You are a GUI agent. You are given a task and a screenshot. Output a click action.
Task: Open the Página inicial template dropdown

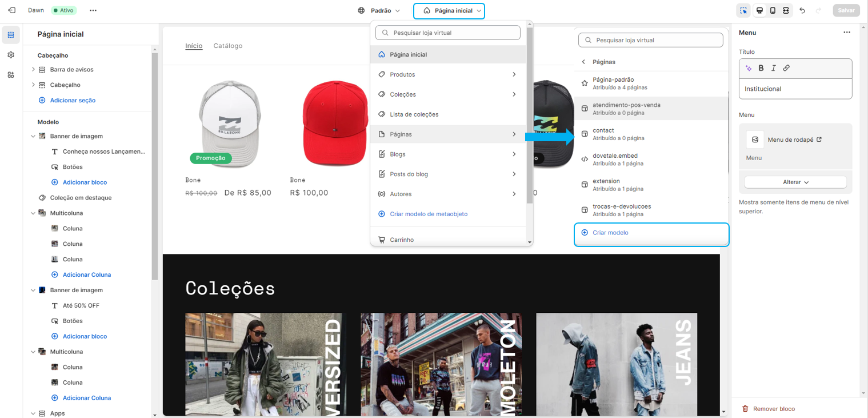click(449, 11)
